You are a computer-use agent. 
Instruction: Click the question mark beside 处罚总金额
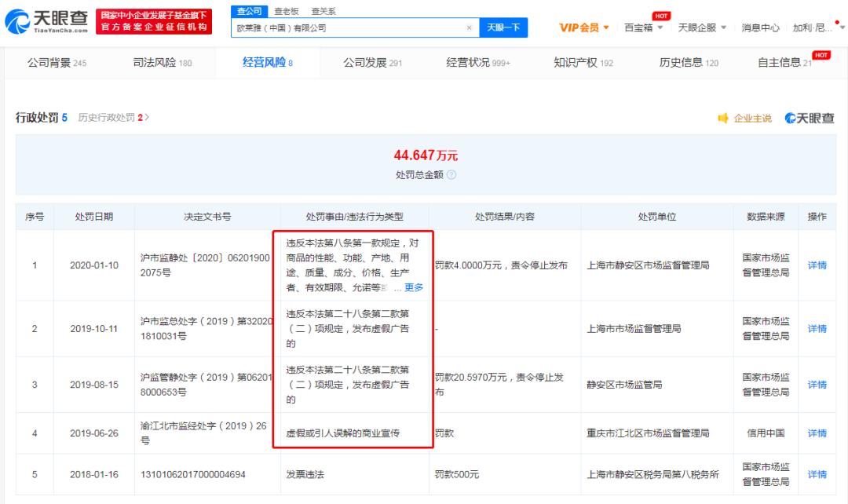tap(451, 175)
